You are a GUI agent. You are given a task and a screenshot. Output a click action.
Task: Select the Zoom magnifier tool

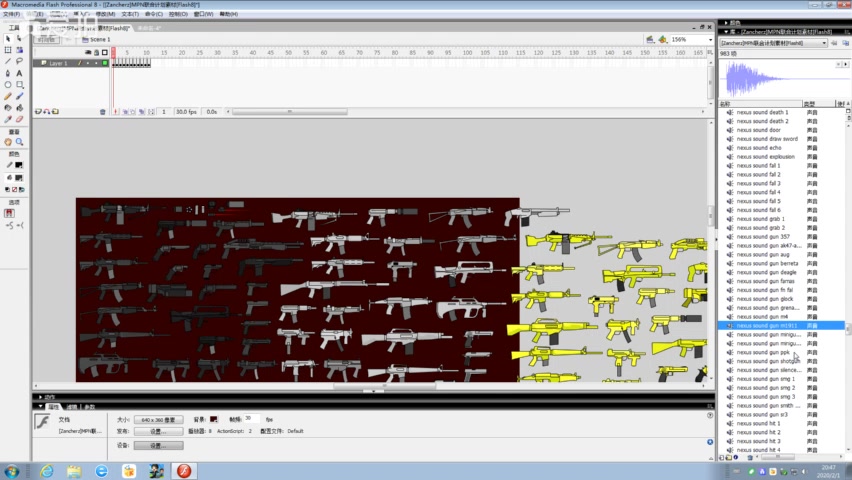coord(19,142)
